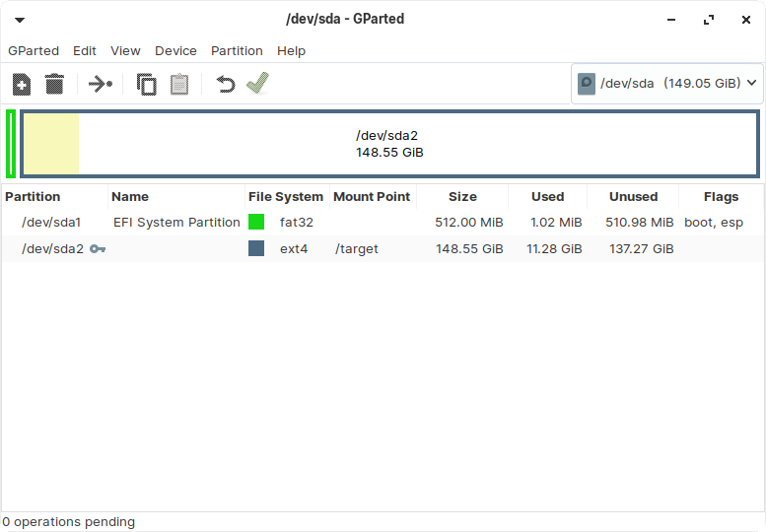The height and width of the screenshot is (532, 766).
Task: Sort by the Size column header
Action: pyautogui.click(x=462, y=196)
